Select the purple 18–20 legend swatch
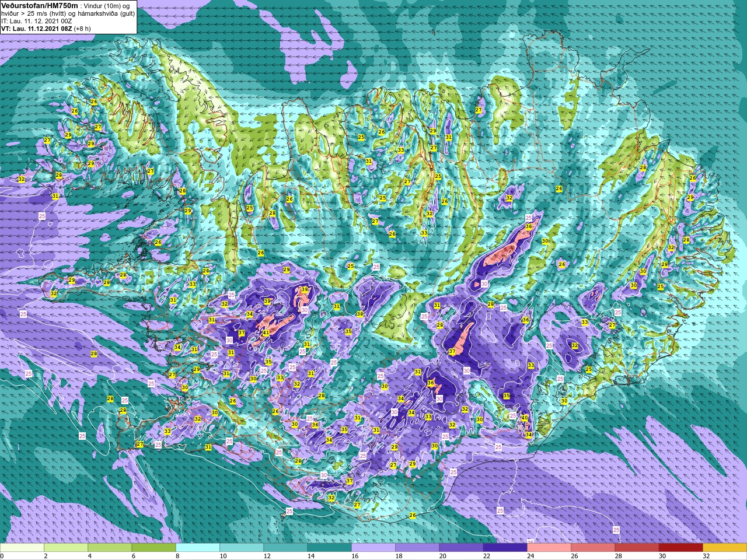 coord(417,548)
